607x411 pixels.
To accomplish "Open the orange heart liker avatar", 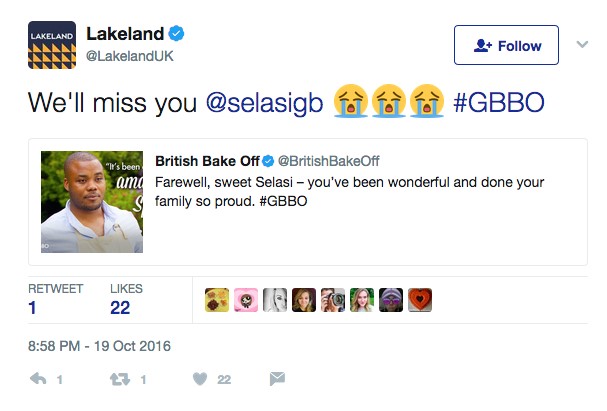I will (420, 300).
